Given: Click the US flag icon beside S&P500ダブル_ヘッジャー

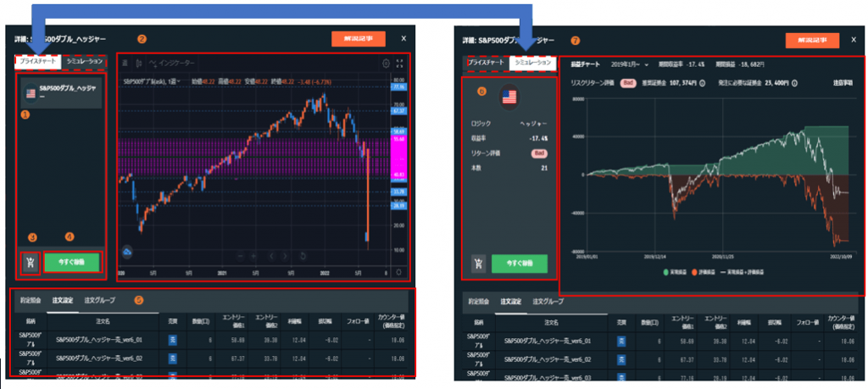Looking at the screenshot, I should 30,93.
